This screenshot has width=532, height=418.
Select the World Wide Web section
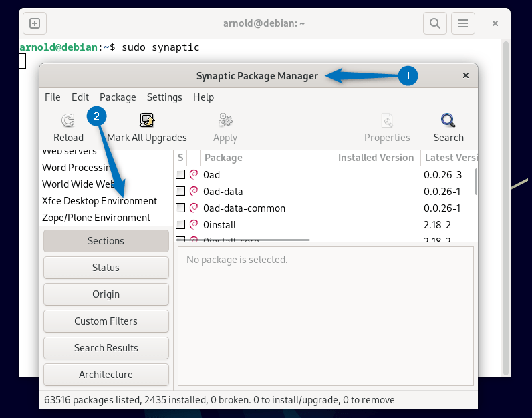(78, 184)
